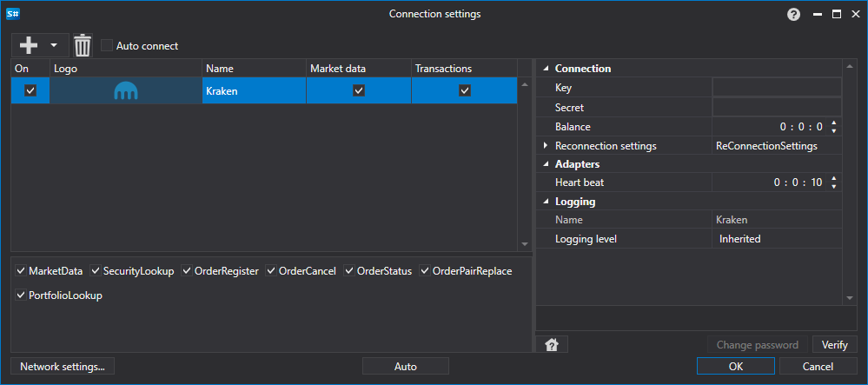Click the Kraken logo in the connection row
Image resolution: width=868 pixels, height=385 pixels.
tap(126, 91)
